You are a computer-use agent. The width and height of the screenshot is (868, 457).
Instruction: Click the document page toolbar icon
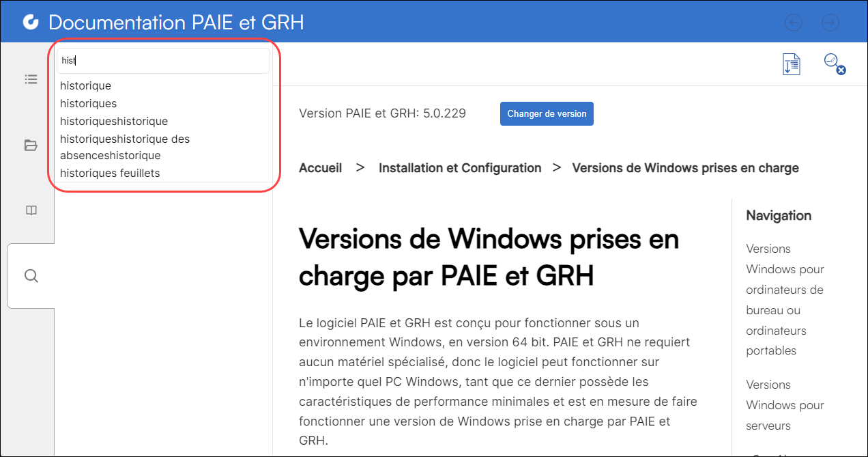pyautogui.click(x=791, y=64)
